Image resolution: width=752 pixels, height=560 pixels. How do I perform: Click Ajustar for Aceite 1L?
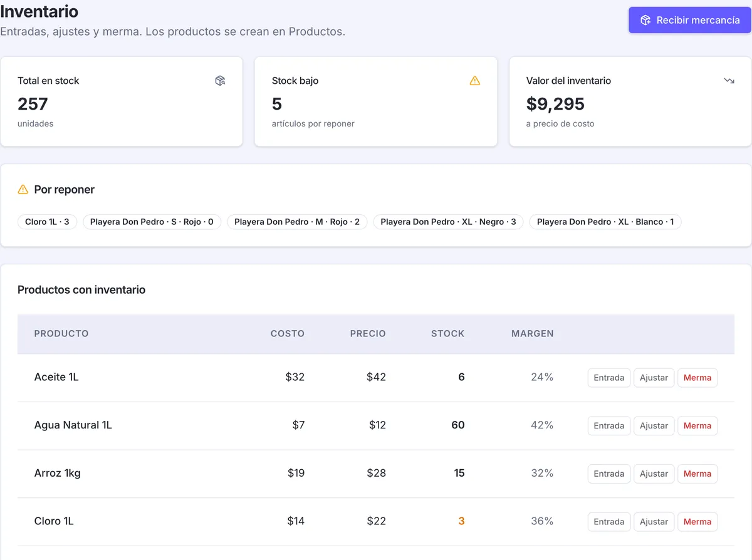[x=654, y=378]
